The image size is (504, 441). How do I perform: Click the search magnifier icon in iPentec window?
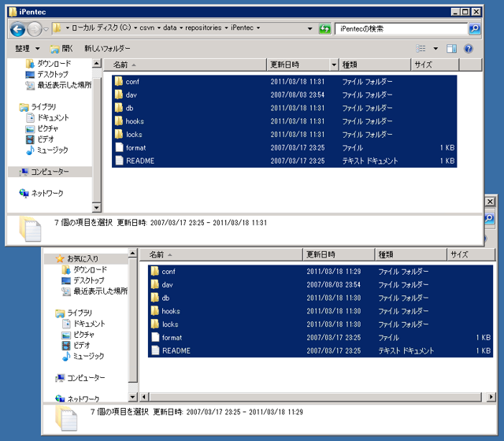475,28
